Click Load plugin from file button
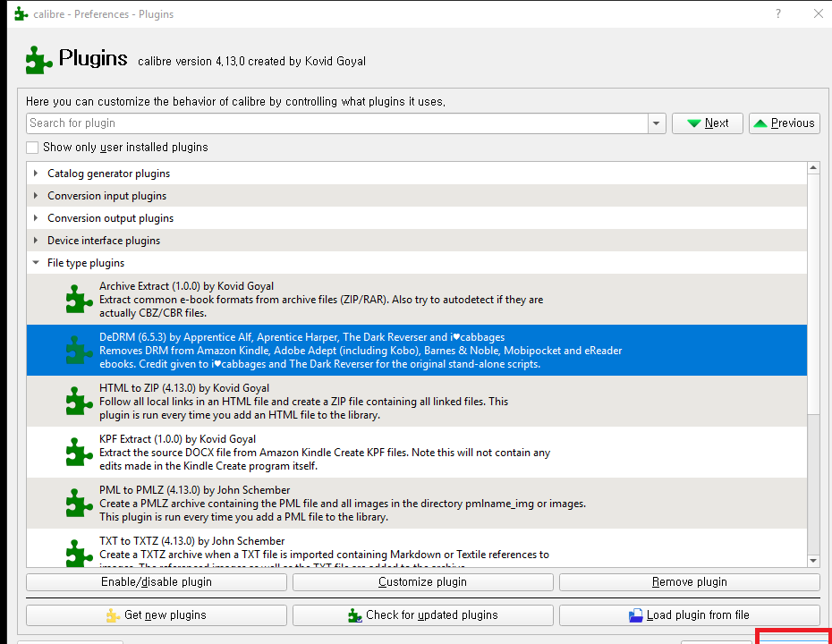 click(690, 615)
